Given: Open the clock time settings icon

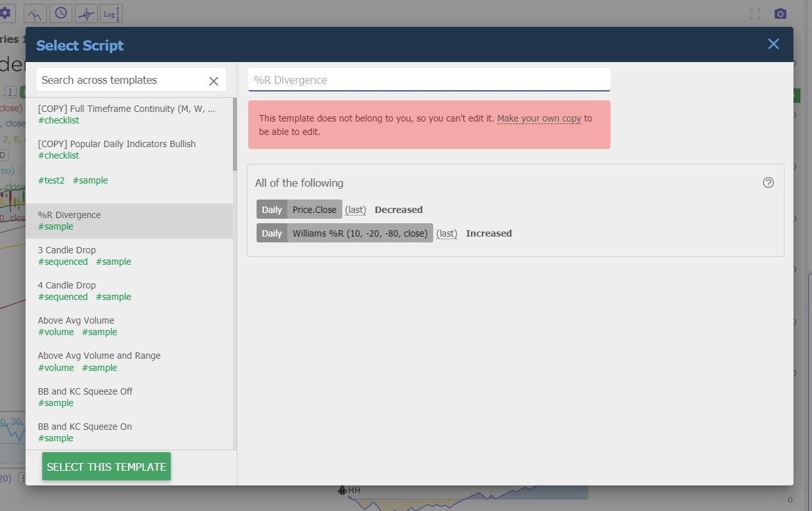Looking at the screenshot, I should (x=61, y=13).
